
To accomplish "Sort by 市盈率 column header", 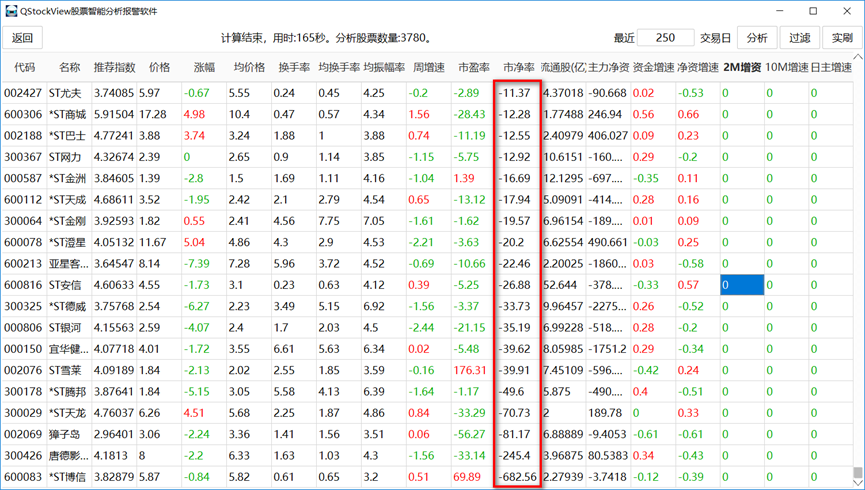I will click(x=473, y=67).
